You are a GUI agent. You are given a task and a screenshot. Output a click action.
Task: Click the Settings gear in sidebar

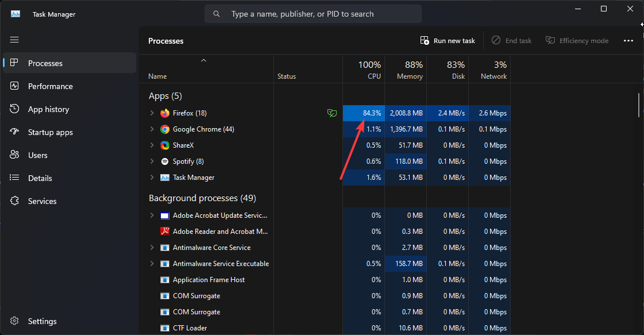14,321
